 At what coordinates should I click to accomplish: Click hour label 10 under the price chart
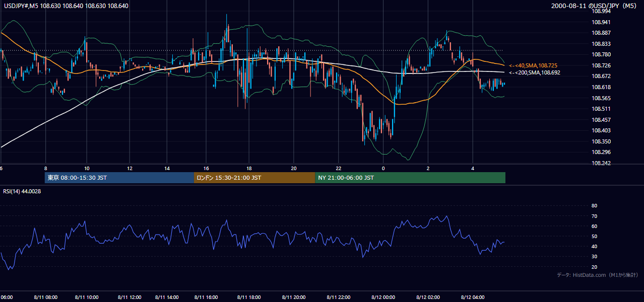pos(87,168)
